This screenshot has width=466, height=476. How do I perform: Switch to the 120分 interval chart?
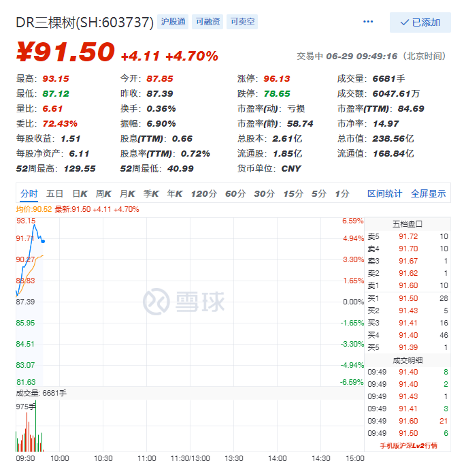pos(203,194)
